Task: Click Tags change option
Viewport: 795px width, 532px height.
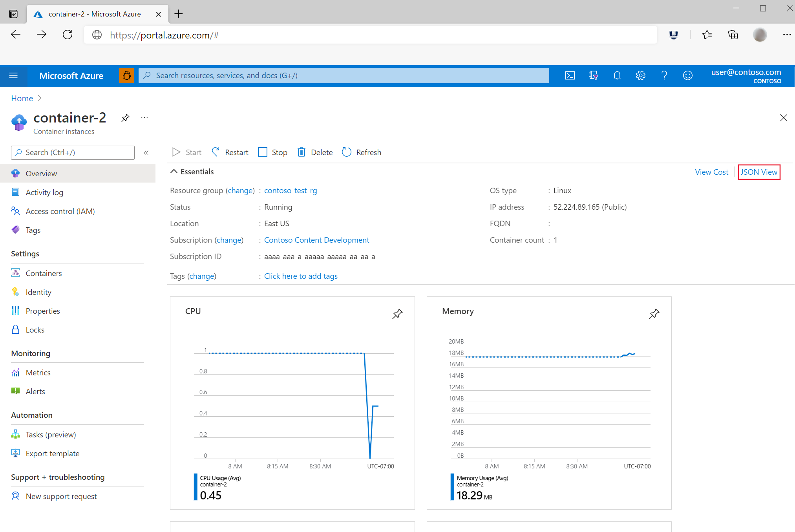Action: (203, 276)
